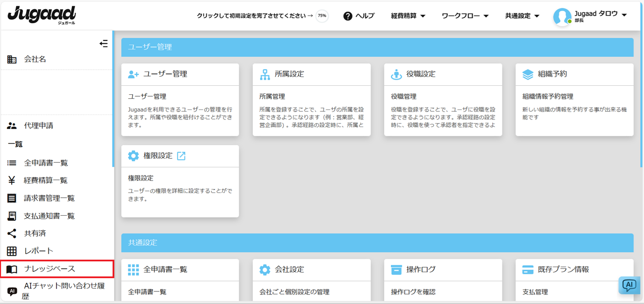Viewport: 644px width, 304px height.
Task: Click the 操作ログ card title
Action: [x=421, y=270]
